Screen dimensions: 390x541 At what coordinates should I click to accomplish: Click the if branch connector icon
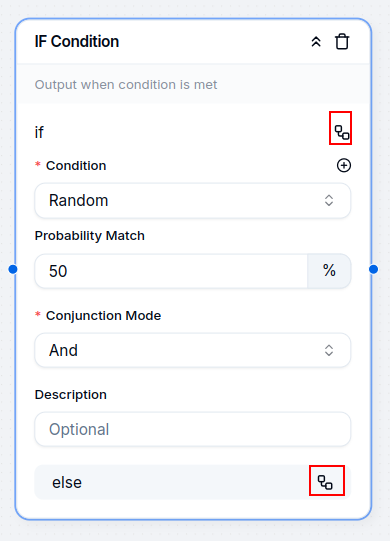342,132
